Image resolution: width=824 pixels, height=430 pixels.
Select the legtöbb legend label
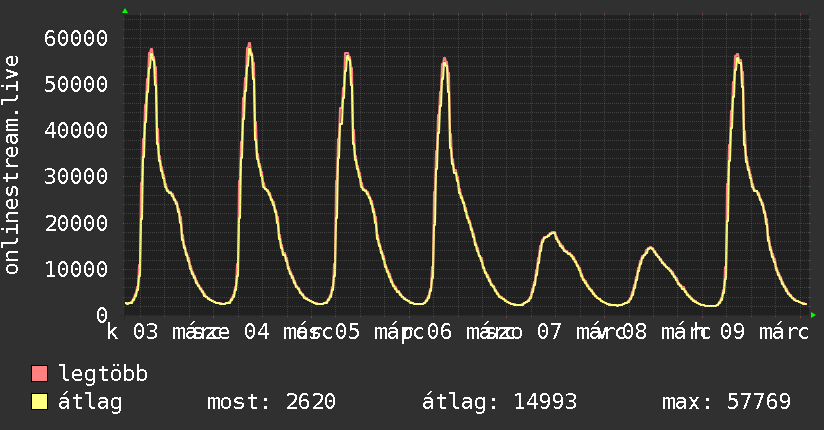[x=103, y=374]
